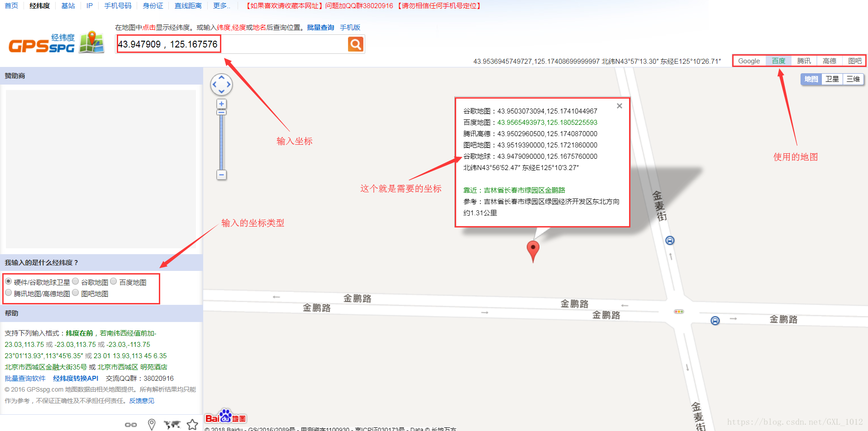Click the zoom slider handle
This screenshot has height=431, width=868.
point(221,112)
